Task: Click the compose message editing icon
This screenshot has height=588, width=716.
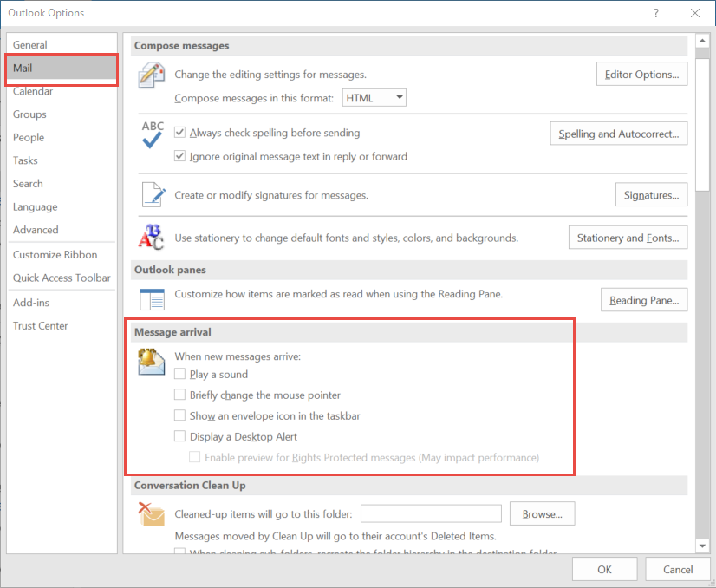Action: [151, 75]
